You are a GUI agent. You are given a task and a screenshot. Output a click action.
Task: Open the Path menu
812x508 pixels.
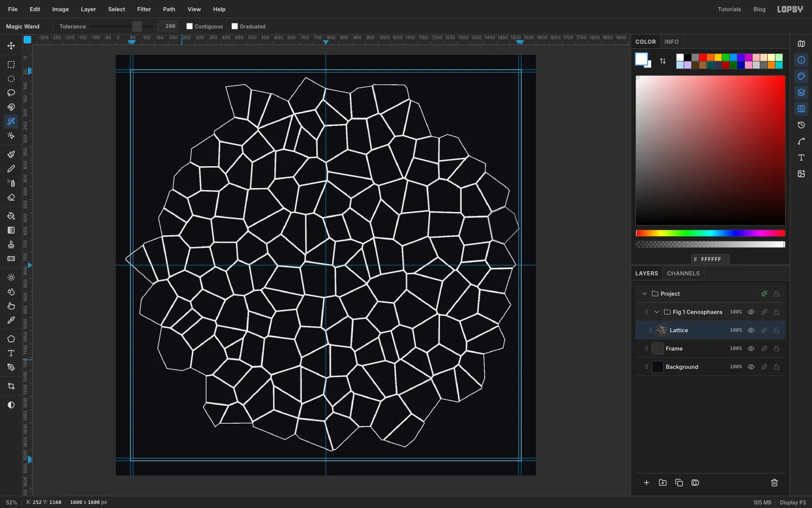pos(169,9)
